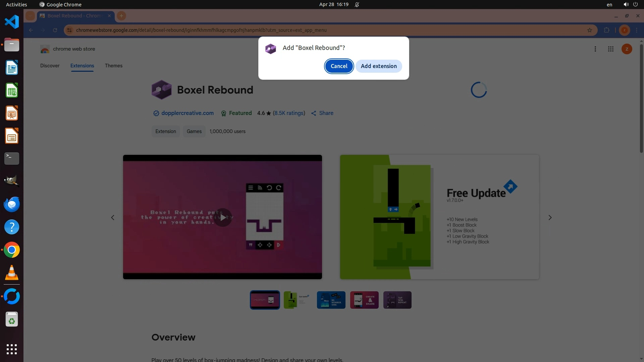Reload the page with refresh icon
This screenshot has width=644, height=362.
[x=55, y=30]
